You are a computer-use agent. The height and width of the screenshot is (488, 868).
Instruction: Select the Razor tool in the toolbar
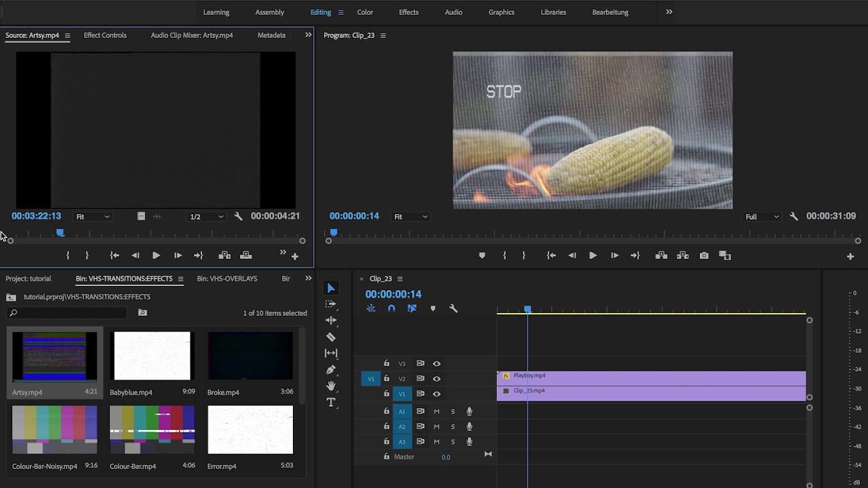click(x=331, y=337)
